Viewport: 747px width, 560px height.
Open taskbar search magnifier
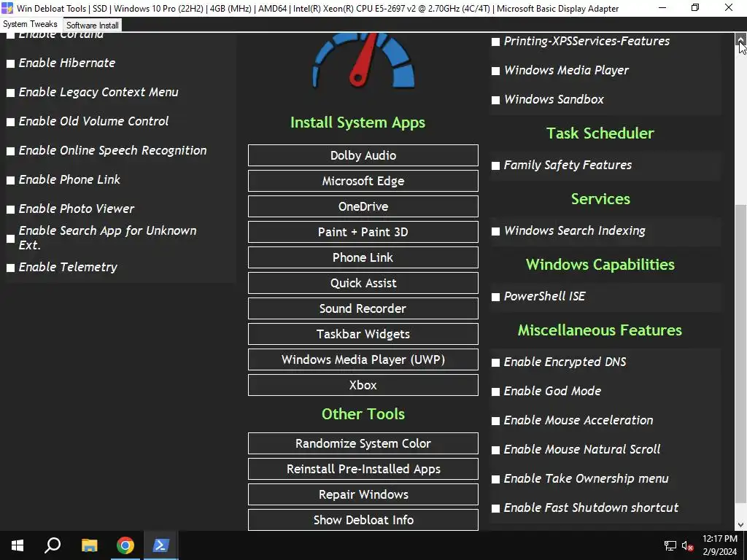[53, 545]
